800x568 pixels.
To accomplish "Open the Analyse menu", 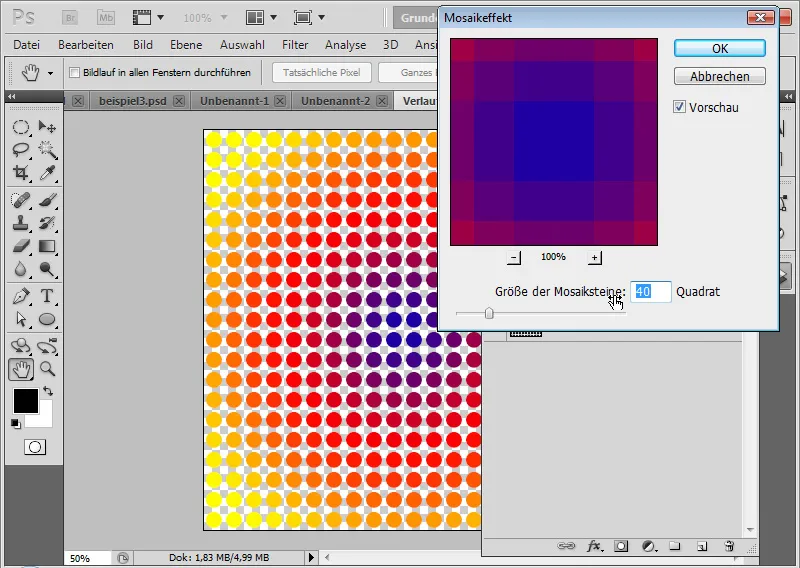I will tap(345, 45).
